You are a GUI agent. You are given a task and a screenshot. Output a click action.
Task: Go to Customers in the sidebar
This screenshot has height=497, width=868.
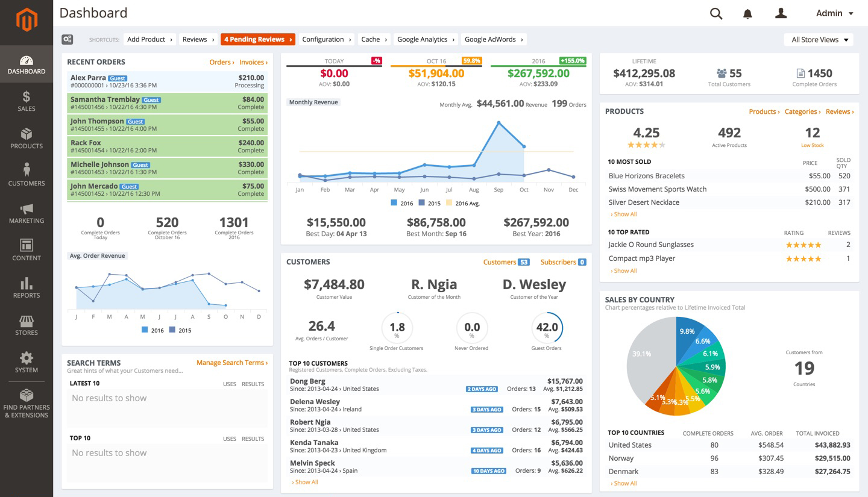27,175
